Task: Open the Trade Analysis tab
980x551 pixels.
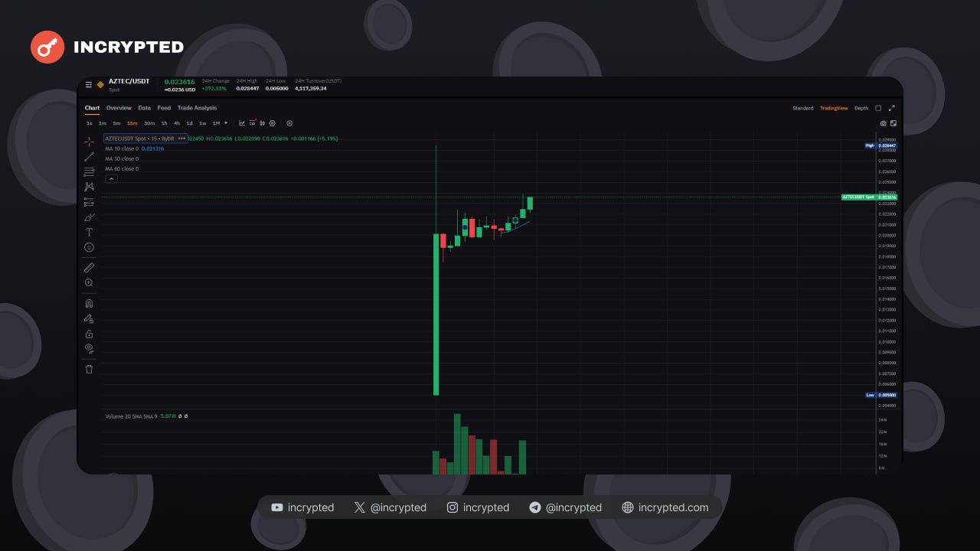Action: click(197, 108)
